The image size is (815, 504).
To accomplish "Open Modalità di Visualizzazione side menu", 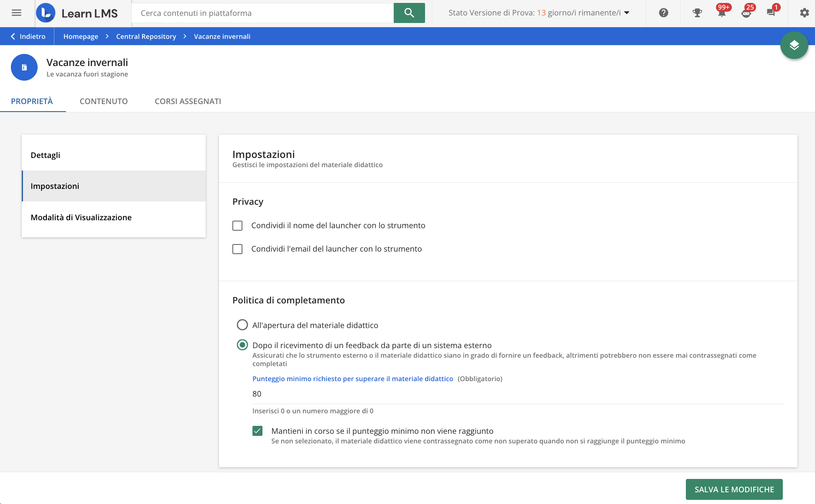I will 114,217.
